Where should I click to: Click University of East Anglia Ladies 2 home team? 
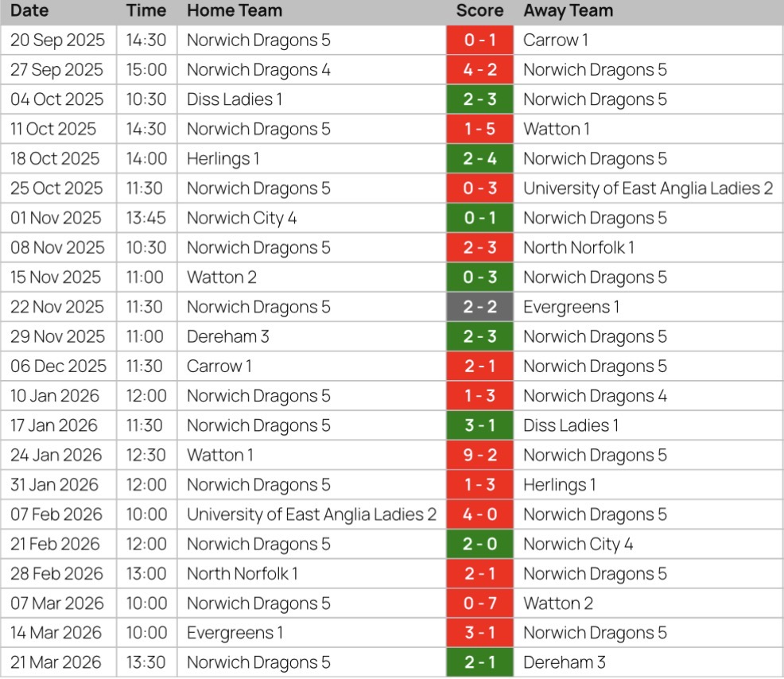[312, 514]
